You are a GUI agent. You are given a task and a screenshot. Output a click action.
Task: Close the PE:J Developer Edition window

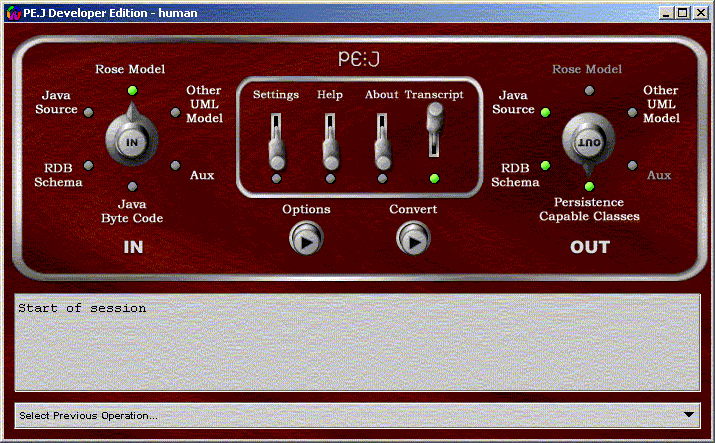pyautogui.click(x=700, y=13)
